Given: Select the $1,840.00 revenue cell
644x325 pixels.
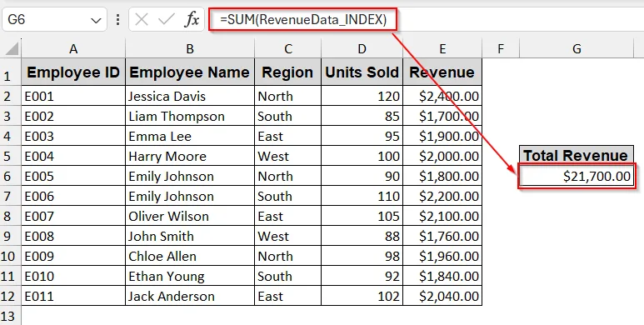Looking at the screenshot, I should pos(442,276).
